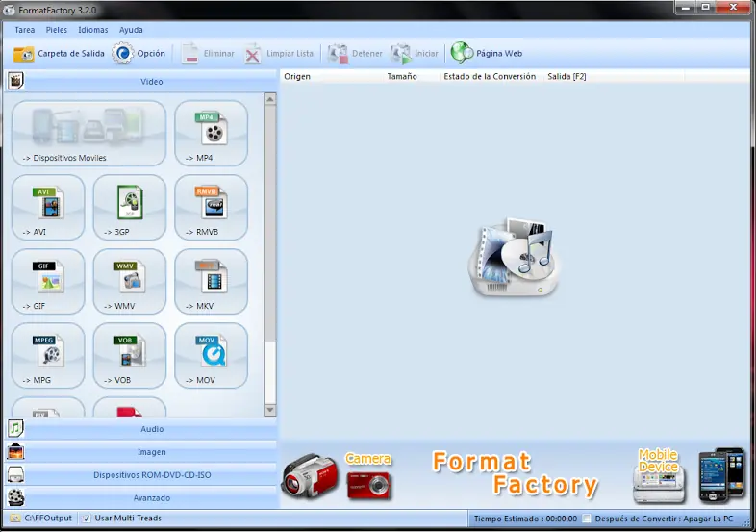Open the Ayuda menu
This screenshot has height=532, width=756.
pyautogui.click(x=131, y=30)
